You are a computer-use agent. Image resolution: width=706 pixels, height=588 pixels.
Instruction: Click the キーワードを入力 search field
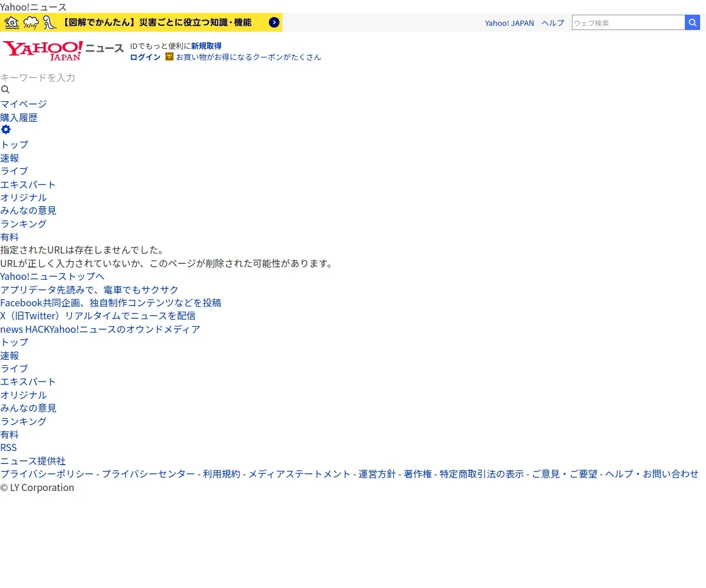click(38, 78)
